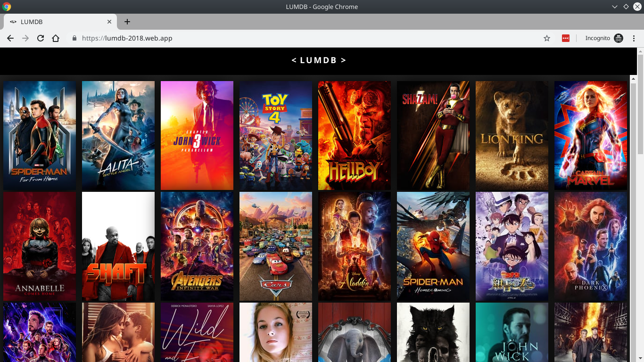Open the Shazam! movie poster
The width and height of the screenshot is (644, 362).
[433, 136]
